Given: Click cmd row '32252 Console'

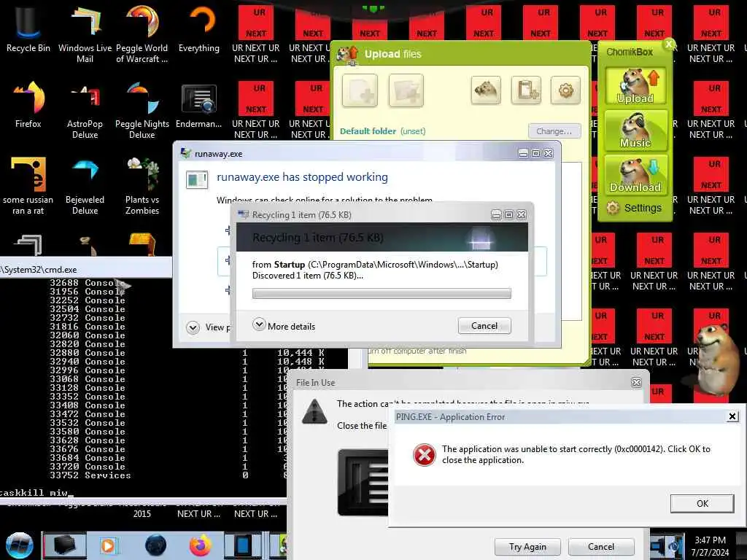Looking at the screenshot, I should pos(88,300).
